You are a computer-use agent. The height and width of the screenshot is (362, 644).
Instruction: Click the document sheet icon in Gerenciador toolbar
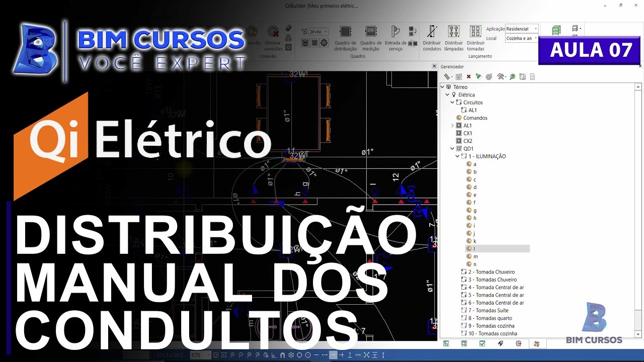pyautogui.click(x=532, y=77)
